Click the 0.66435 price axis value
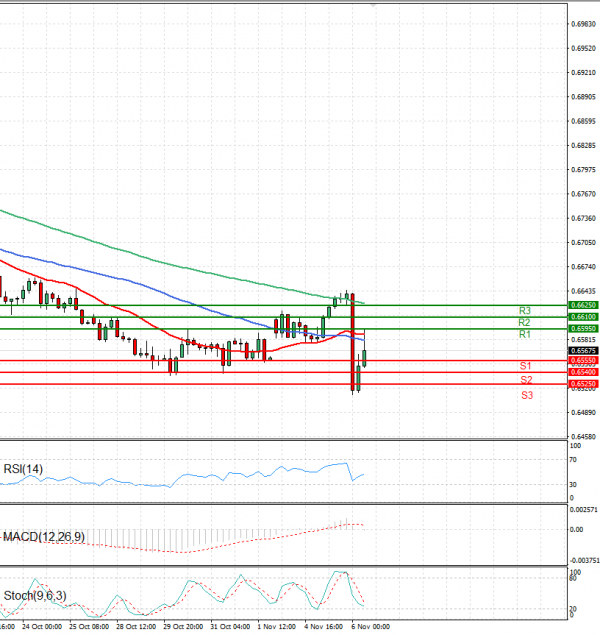 (583, 291)
